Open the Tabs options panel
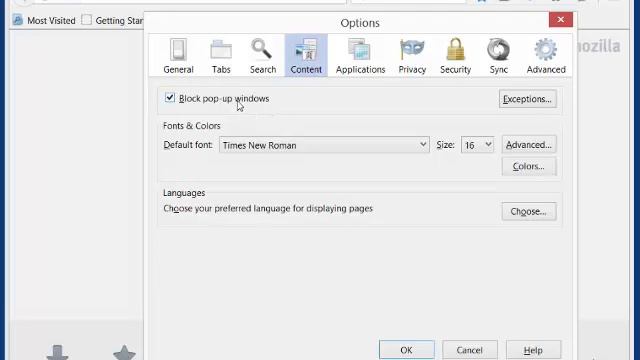Image resolution: width=640 pixels, height=360 pixels. [221, 56]
